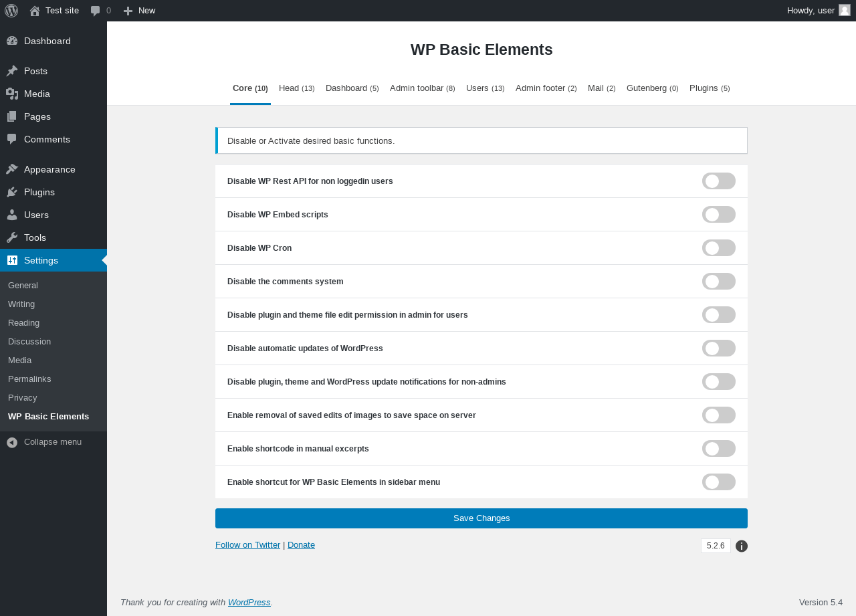Viewport: 856px width, 616px height.
Task: Switch to the Admin footer (2) tab
Action: (x=546, y=88)
